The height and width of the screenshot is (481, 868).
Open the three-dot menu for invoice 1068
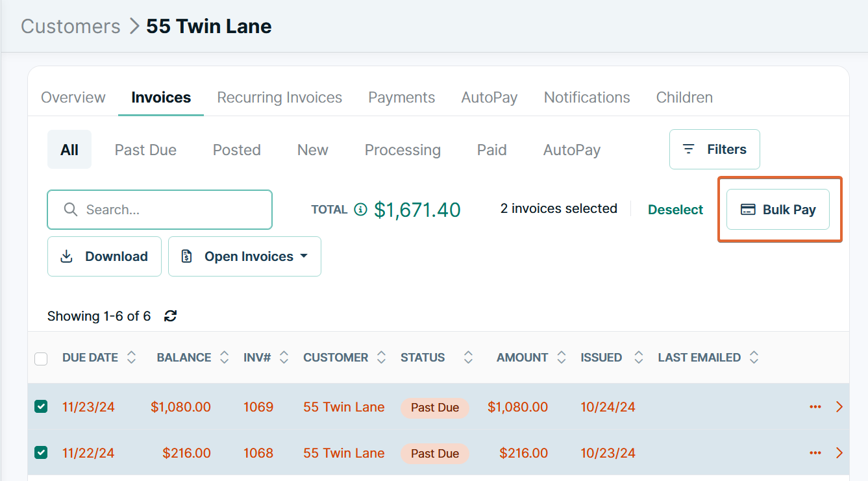pyautogui.click(x=815, y=452)
